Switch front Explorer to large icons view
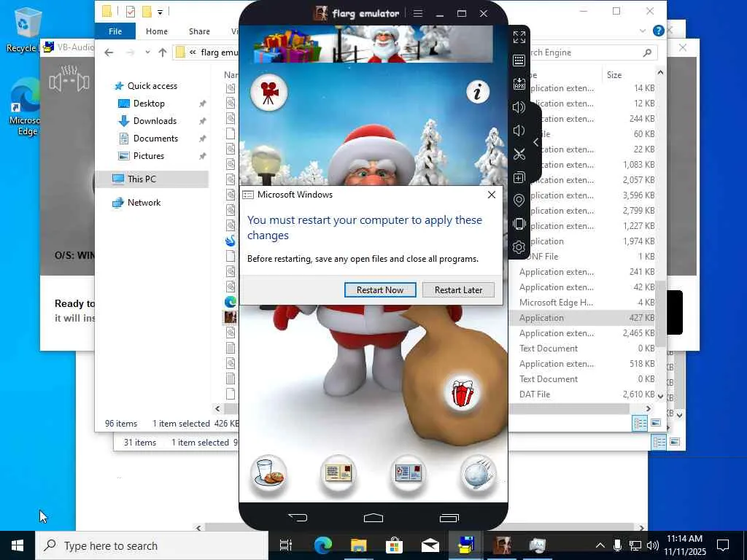Viewport: 747px width, 560px height. [656, 423]
